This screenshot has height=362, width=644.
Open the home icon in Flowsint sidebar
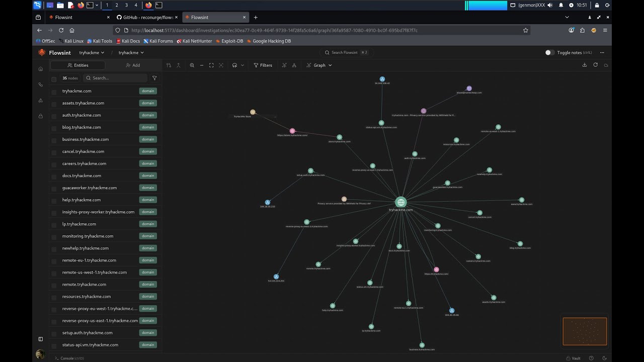[41, 69]
